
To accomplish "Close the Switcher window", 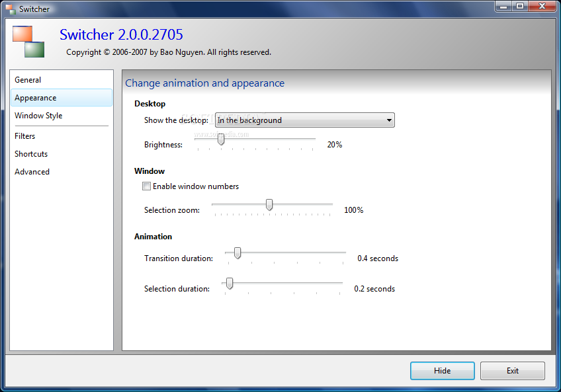I will pos(542,7).
